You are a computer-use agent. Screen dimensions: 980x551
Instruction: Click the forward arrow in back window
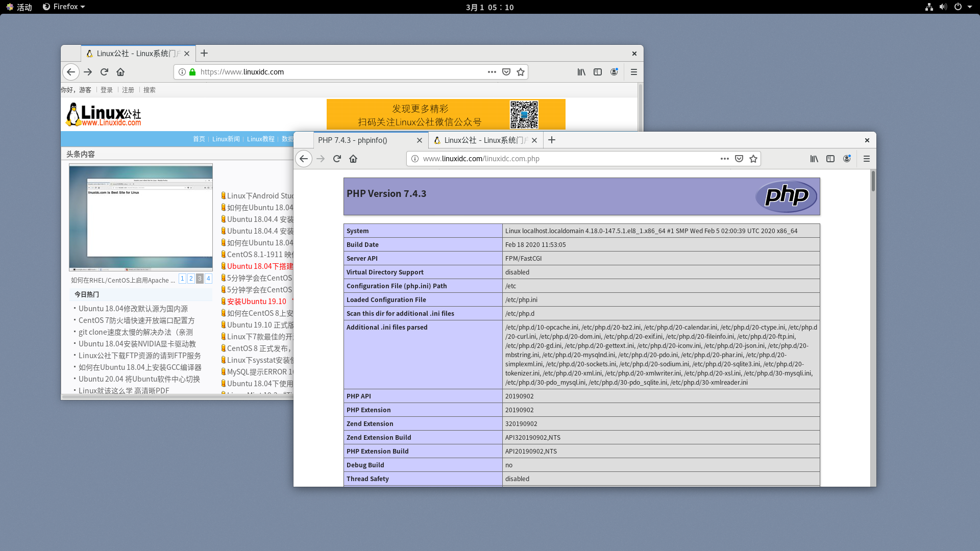[x=87, y=72]
